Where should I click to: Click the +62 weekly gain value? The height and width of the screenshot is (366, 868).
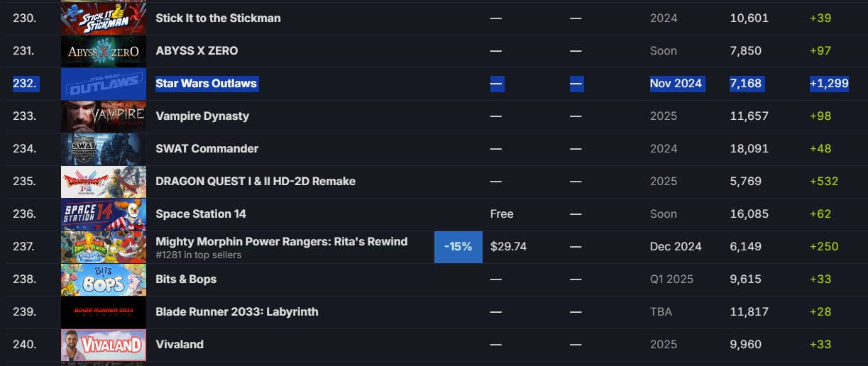coord(820,214)
